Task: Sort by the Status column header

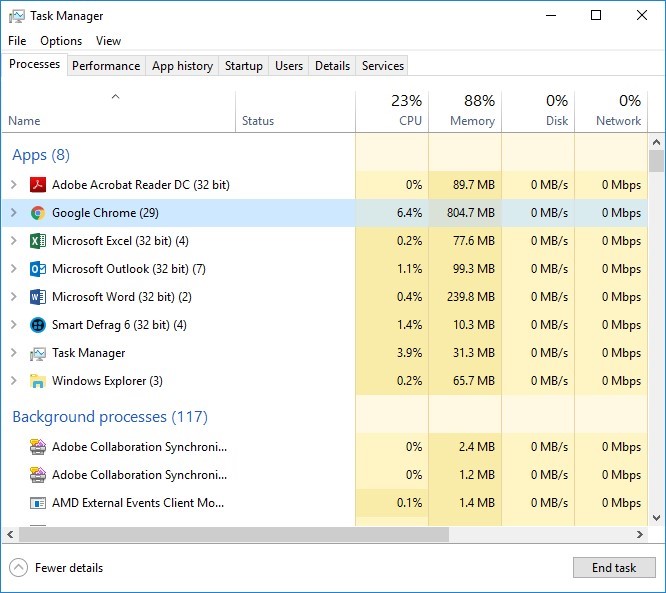Action: [295, 112]
